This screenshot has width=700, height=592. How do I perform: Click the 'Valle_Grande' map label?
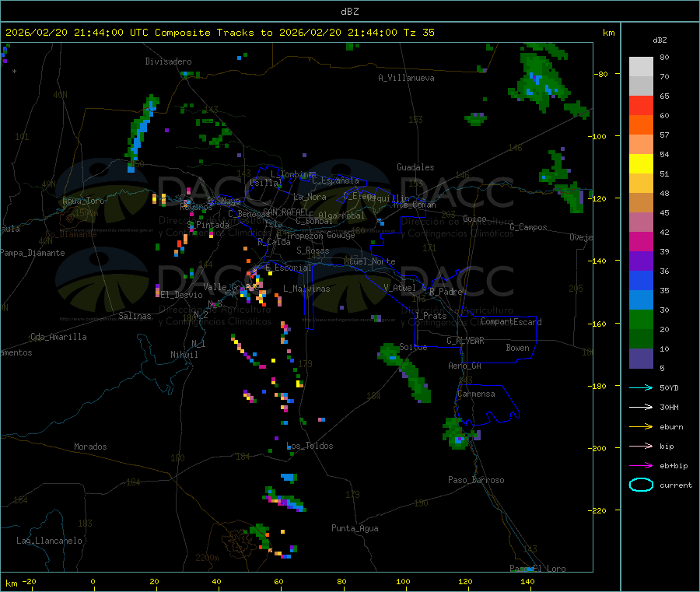230,287
